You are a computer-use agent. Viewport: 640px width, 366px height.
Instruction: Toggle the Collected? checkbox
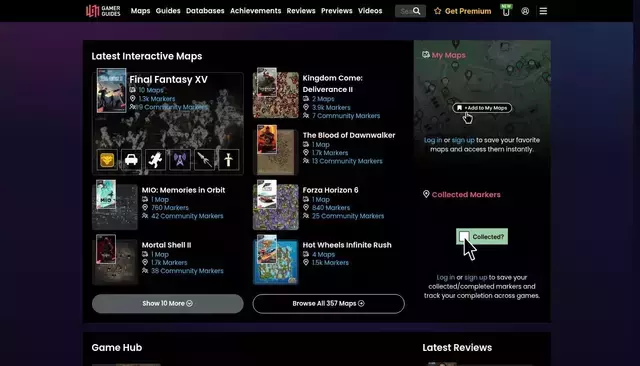coord(464,237)
